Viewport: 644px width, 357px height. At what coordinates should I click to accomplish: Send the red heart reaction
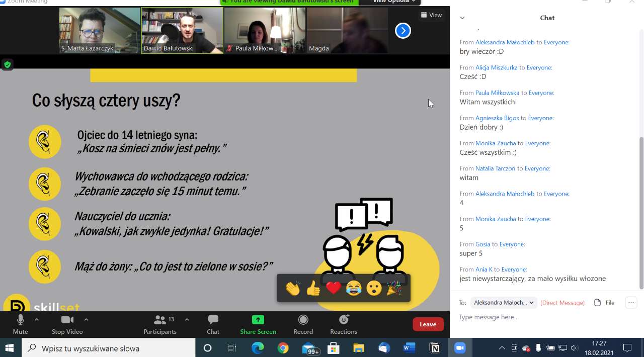click(333, 289)
